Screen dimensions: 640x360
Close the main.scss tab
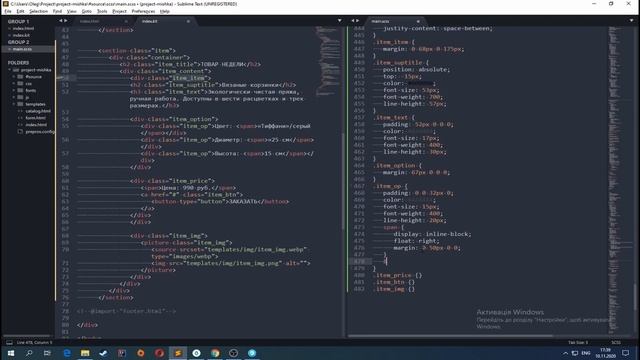click(418, 21)
